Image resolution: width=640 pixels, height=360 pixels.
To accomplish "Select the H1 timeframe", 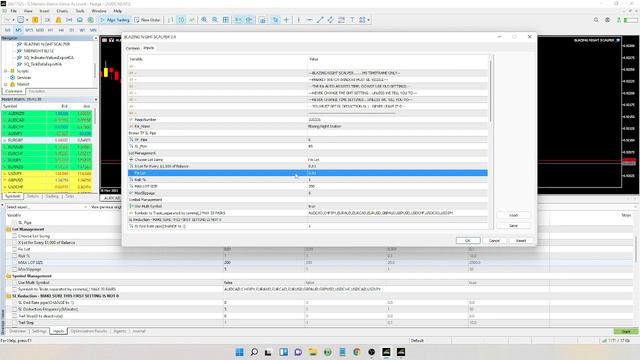I will click(x=51, y=30).
